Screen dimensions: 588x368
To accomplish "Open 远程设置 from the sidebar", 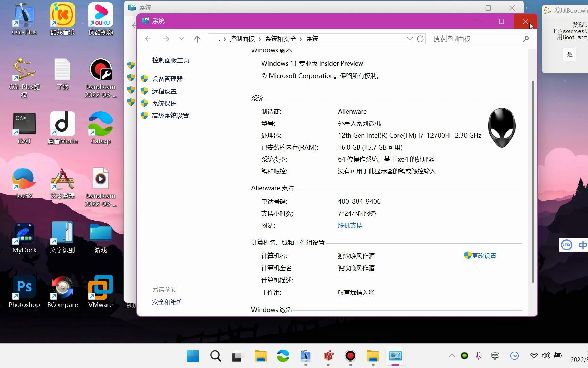I will point(164,91).
